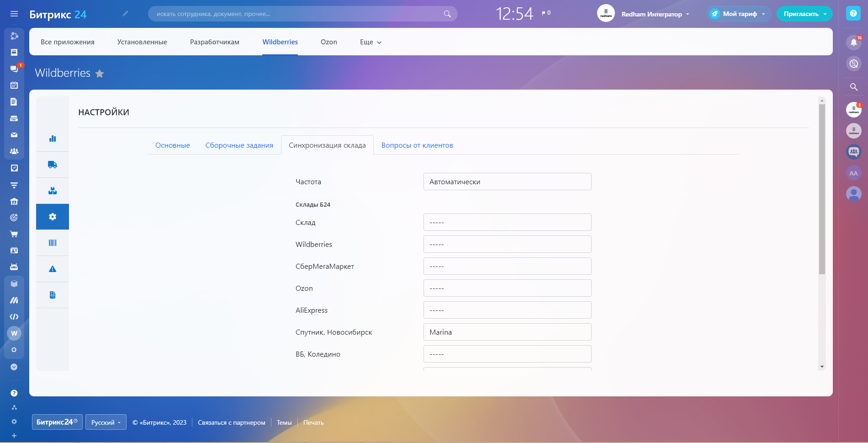Image resolution: width=868 pixels, height=443 pixels.
Task: Click the barcode icon below the settings gear
Action: coord(52,243)
